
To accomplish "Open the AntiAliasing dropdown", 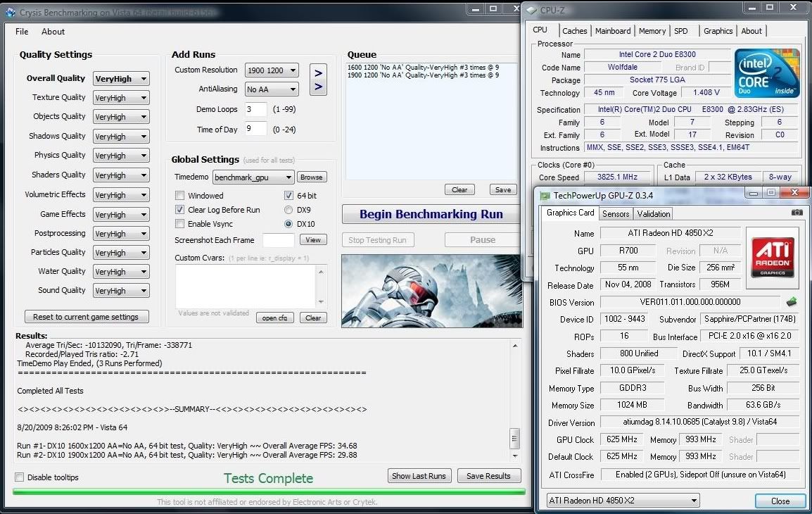I will click(272, 89).
